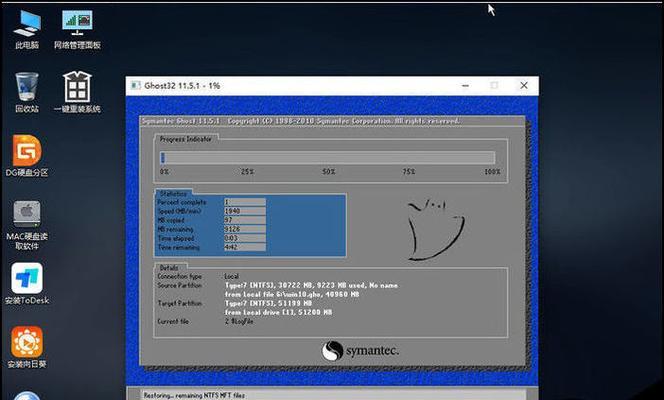Click the 25% mark under the progress bar

[x=248, y=171]
